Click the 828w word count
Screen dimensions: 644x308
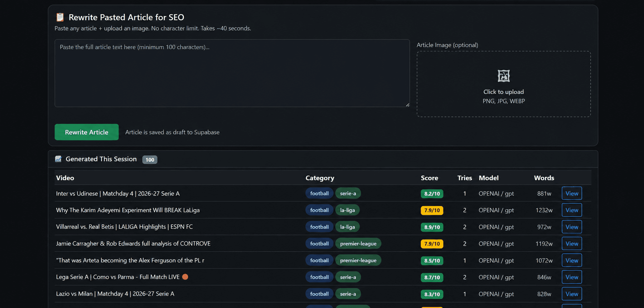click(x=544, y=294)
